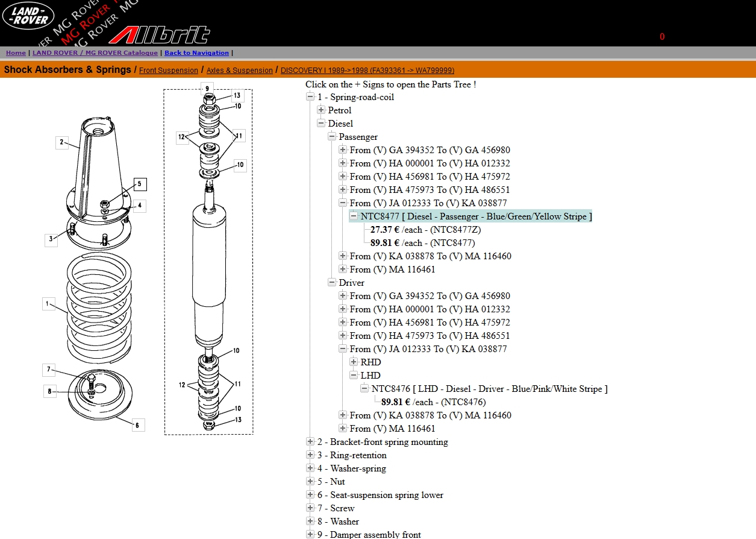Open Front Suspension breadcrumb link
The width and height of the screenshot is (756, 539).
tap(169, 71)
